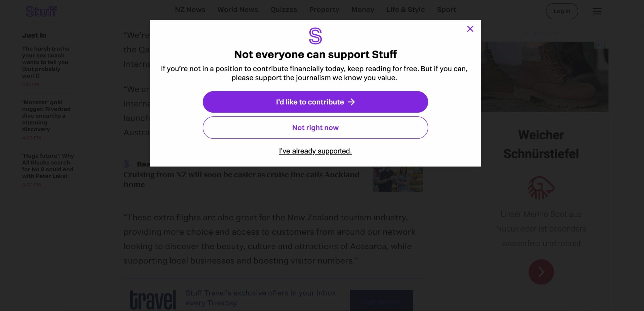
Task: Switch to the World News tab
Action: [237, 9]
